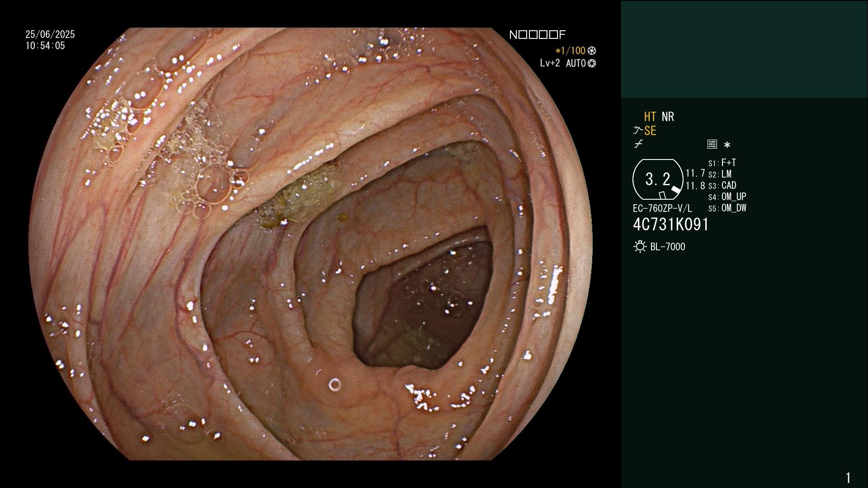Click the S2: LM switch assignment
The height and width of the screenshot is (488, 868).
pos(720,174)
